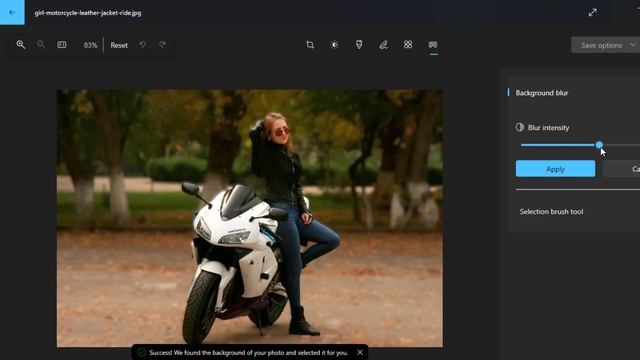Open the Adjustment (brightness) tool
Image resolution: width=640 pixels, height=360 pixels.
tap(334, 44)
